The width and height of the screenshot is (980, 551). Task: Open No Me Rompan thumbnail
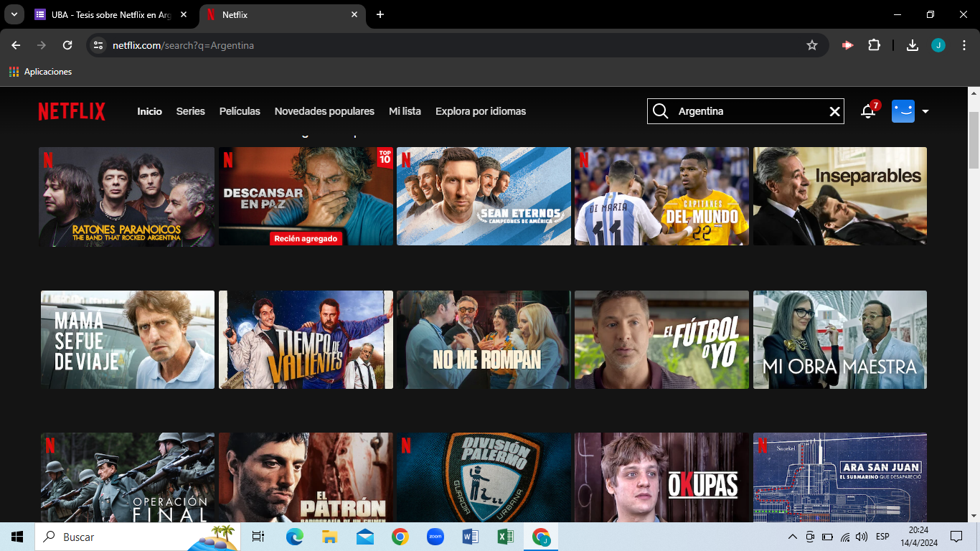pos(484,339)
